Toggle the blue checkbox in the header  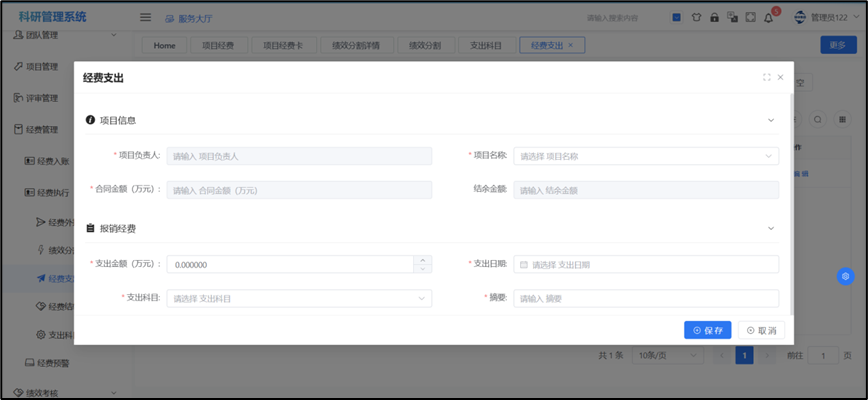(x=677, y=17)
